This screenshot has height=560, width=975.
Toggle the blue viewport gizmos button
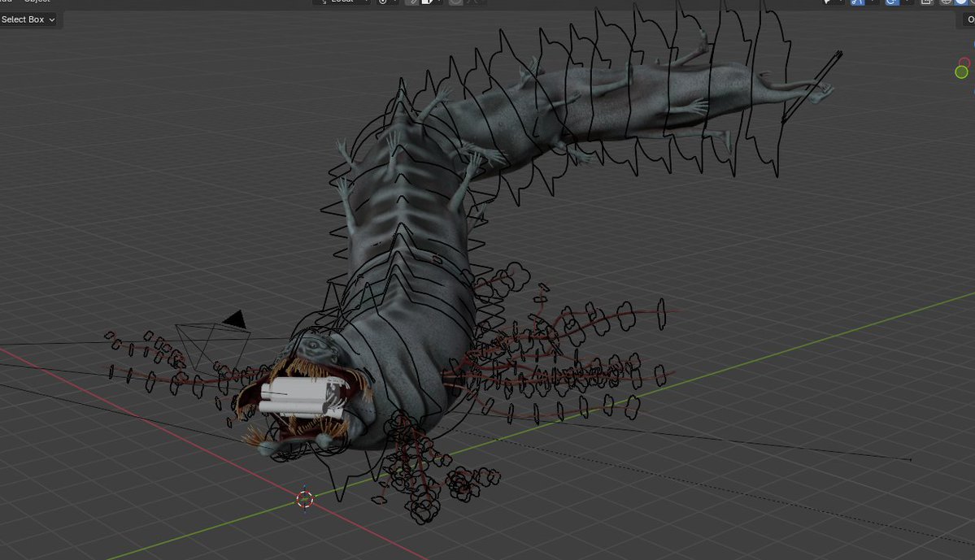click(857, 2)
